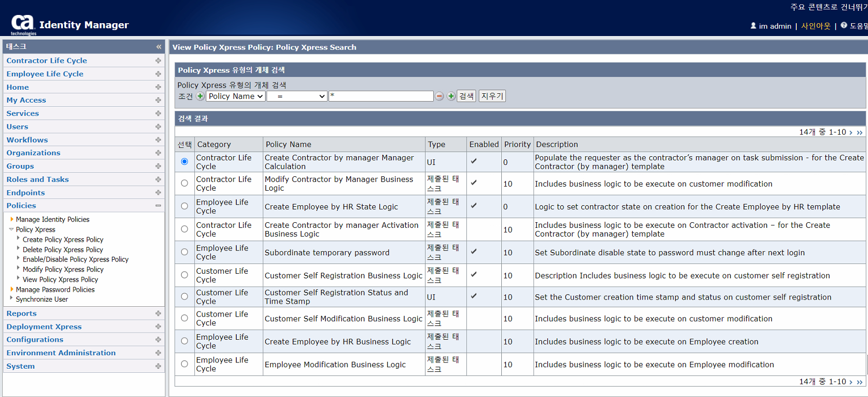Expand Manage Identity Policies tree arrow

(x=11, y=219)
